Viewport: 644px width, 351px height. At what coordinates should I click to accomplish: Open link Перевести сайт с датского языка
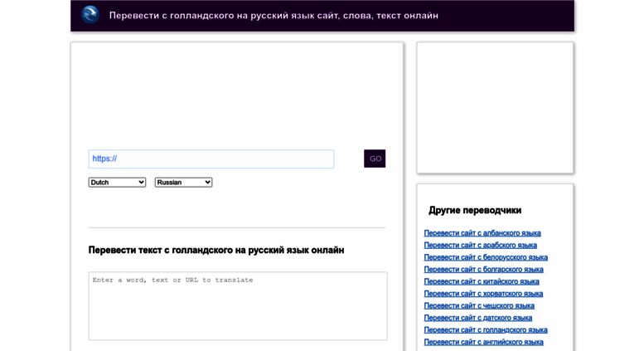(x=477, y=318)
